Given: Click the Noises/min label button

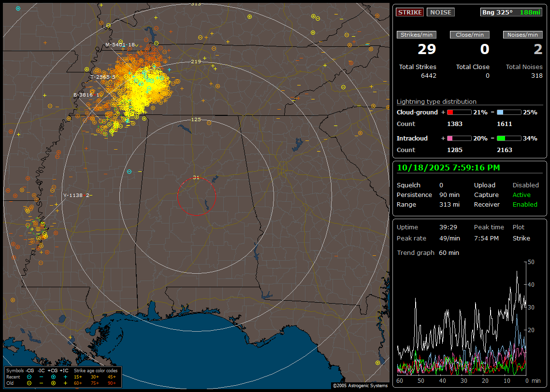Looking at the screenshot, I should click(x=523, y=35).
